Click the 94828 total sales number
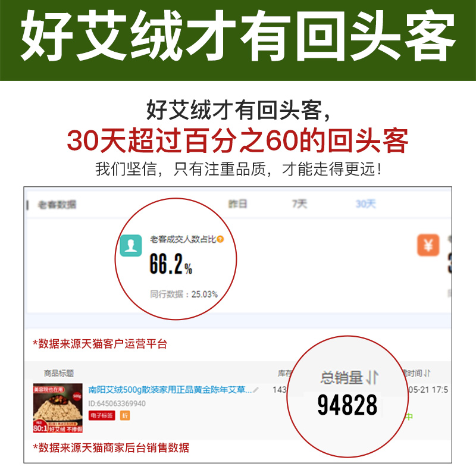Screen dimensions: 476x476 (x=347, y=405)
